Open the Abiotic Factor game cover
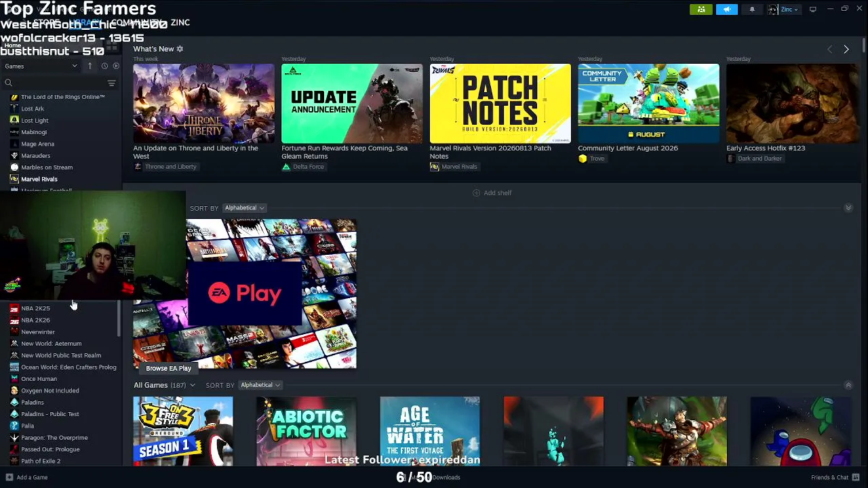 (307, 432)
